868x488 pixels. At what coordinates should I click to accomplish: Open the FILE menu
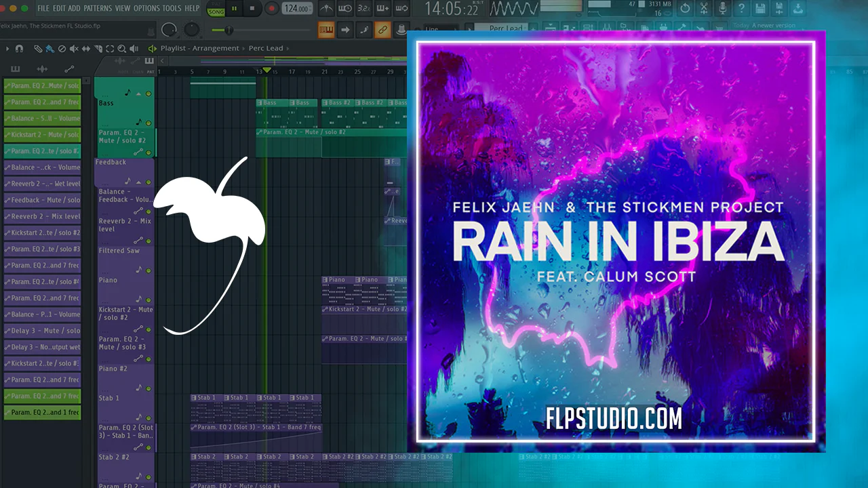pyautogui.click(x=43, y=8)
